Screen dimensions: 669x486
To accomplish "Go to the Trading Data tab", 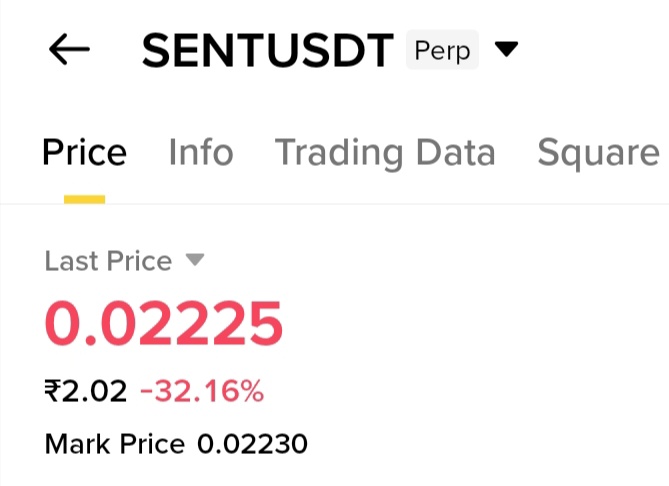I will [x=385, y=153].
